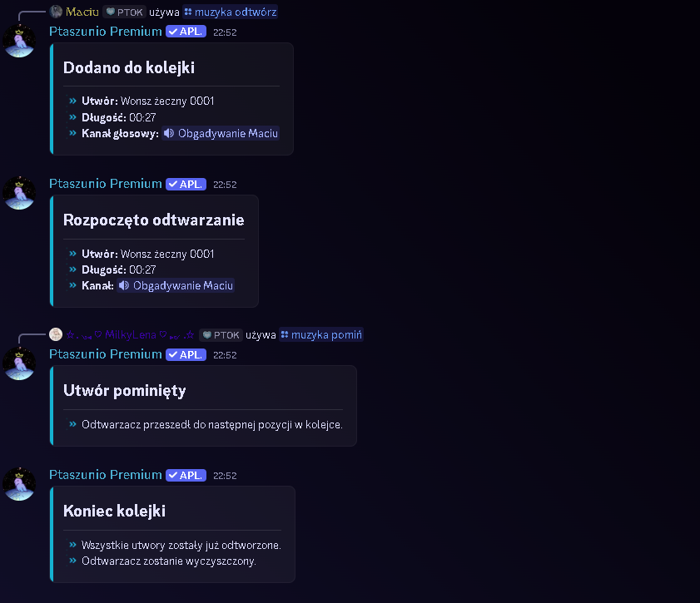Open Maciu's small avatar in the reply header
This screenshot has width=700, height=603.
click(x=56, y=12)
